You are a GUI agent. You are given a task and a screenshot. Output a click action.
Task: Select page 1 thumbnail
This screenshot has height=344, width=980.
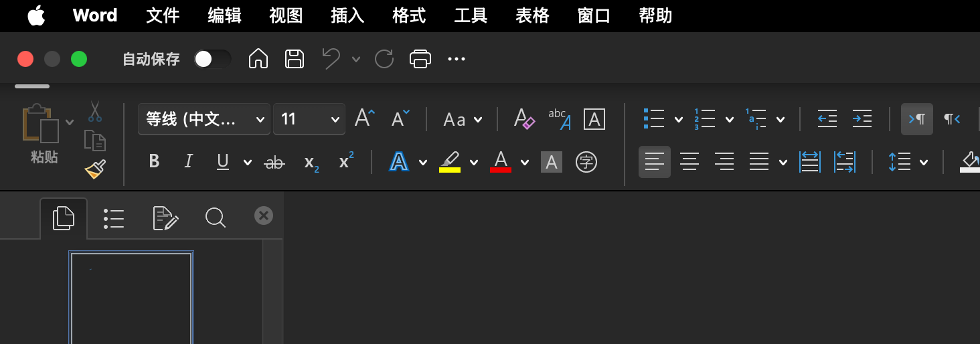click(131, 298)
